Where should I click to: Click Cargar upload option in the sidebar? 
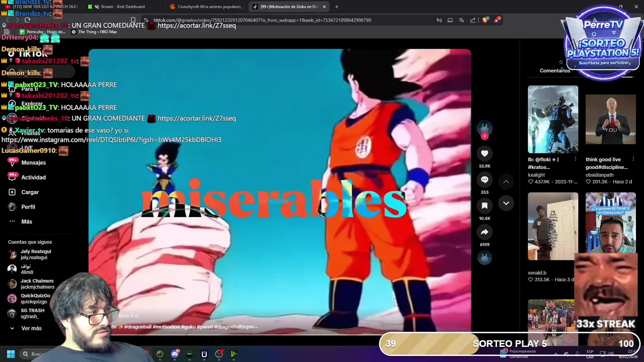point(24,192)
